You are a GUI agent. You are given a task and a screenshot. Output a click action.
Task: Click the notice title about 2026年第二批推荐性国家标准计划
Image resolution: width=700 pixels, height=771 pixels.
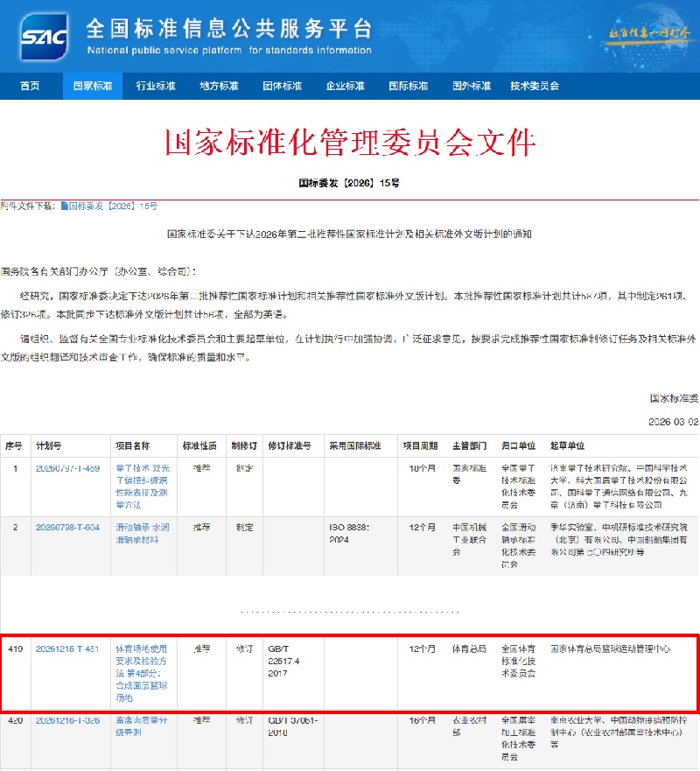tap(349, 234)
